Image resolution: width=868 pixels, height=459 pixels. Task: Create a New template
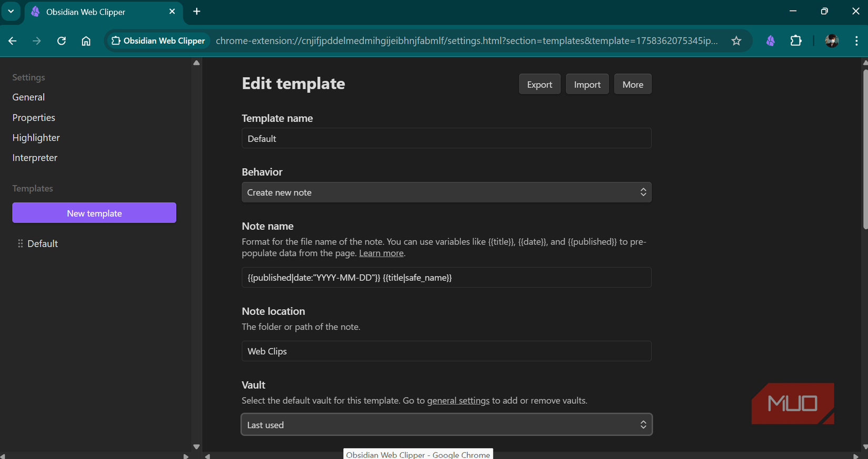click(94, 213)
